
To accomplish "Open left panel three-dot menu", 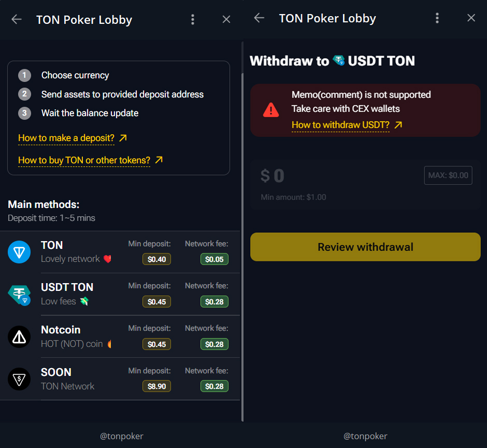I will point(193,20).
